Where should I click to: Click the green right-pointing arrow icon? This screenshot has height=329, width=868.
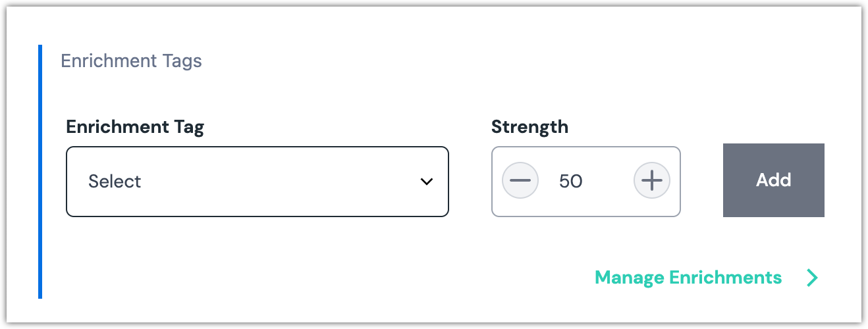point(812,278)
